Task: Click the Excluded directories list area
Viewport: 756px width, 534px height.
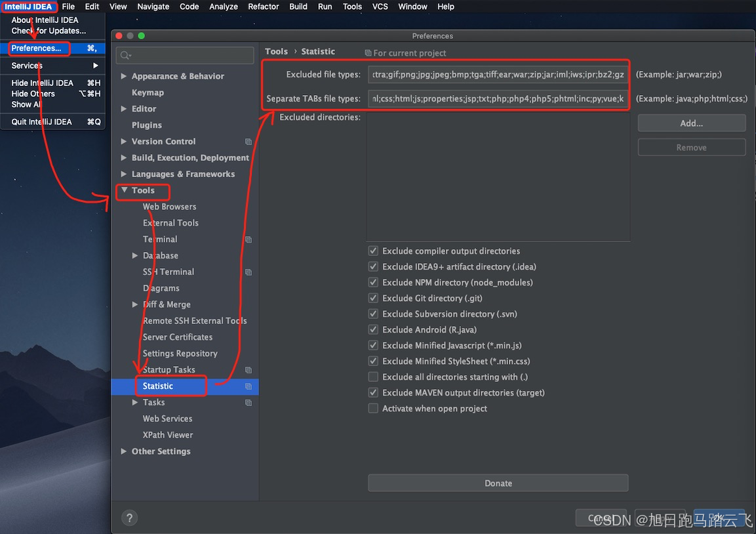Action: coord(498,176)
